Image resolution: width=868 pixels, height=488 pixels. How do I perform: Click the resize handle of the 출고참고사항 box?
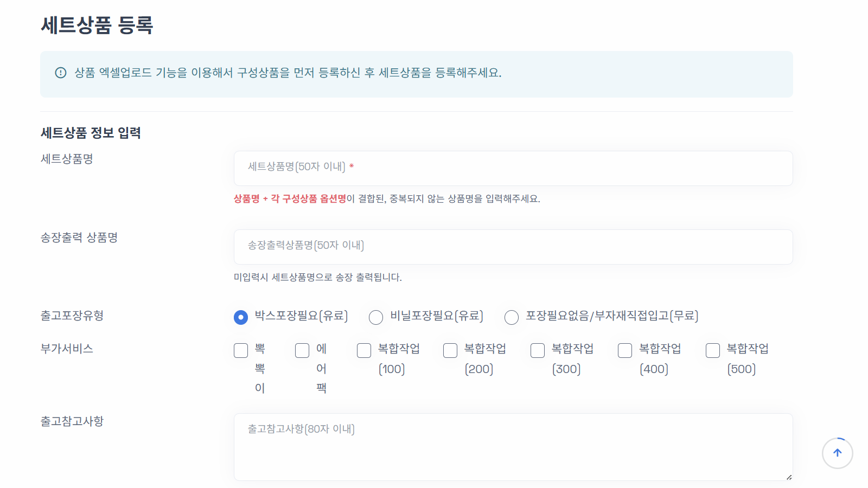click(788, 476)
